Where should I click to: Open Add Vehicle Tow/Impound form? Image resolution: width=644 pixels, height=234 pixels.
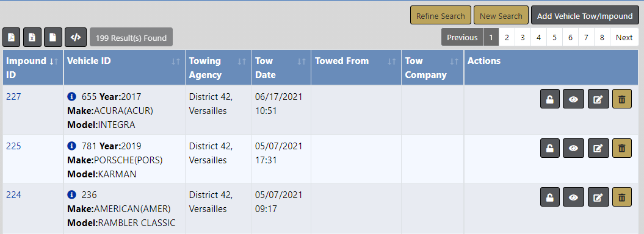point(585,16)
